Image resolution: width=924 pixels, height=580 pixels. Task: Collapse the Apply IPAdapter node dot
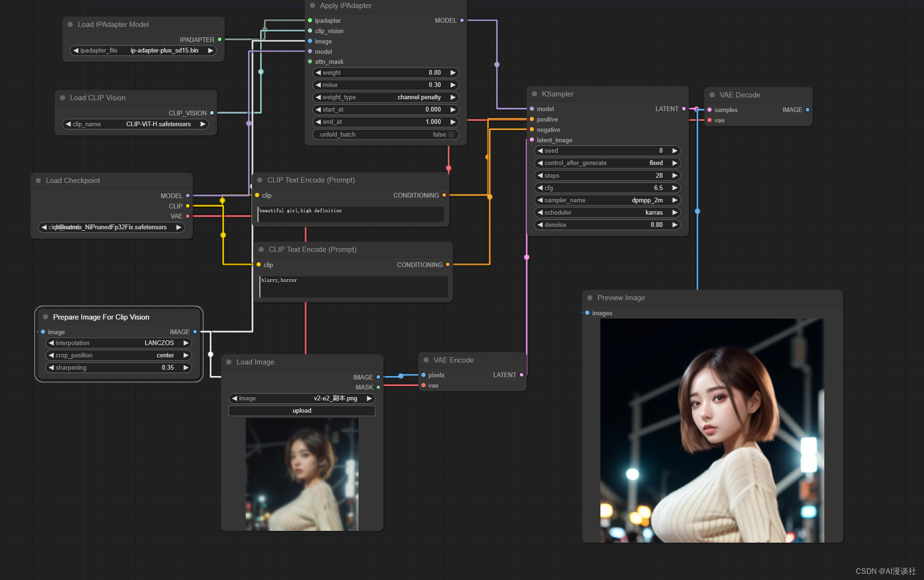(x=312, y=6)
